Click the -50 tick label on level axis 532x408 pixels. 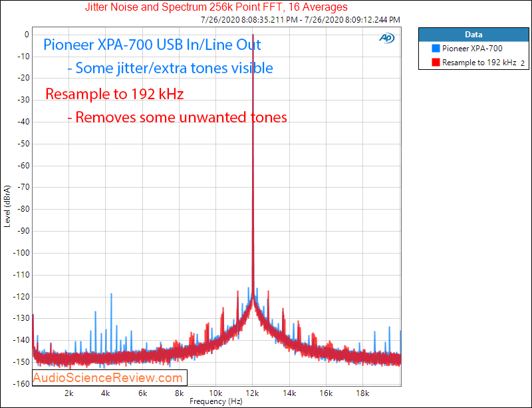(23, 144)
